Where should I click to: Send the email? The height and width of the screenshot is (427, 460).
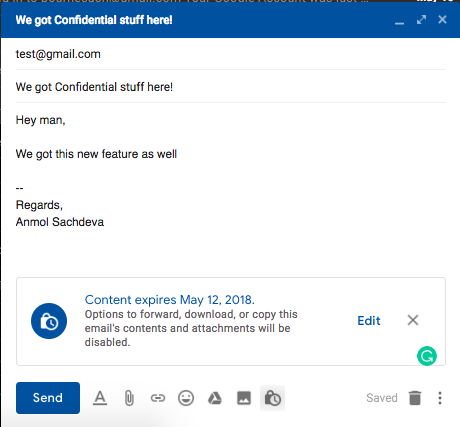point(48,398)
